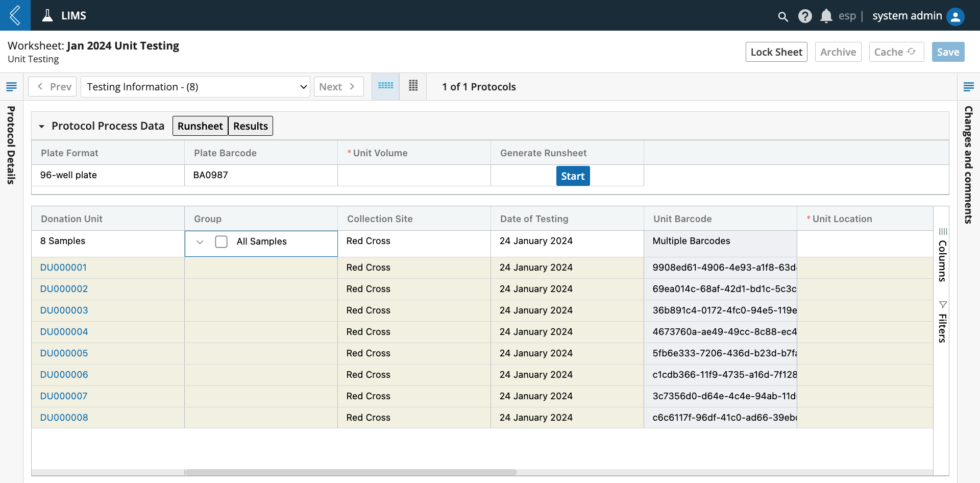Click the 8 Samples summary cell
This screenshot has height=483, width=980.
coord(108,244)
